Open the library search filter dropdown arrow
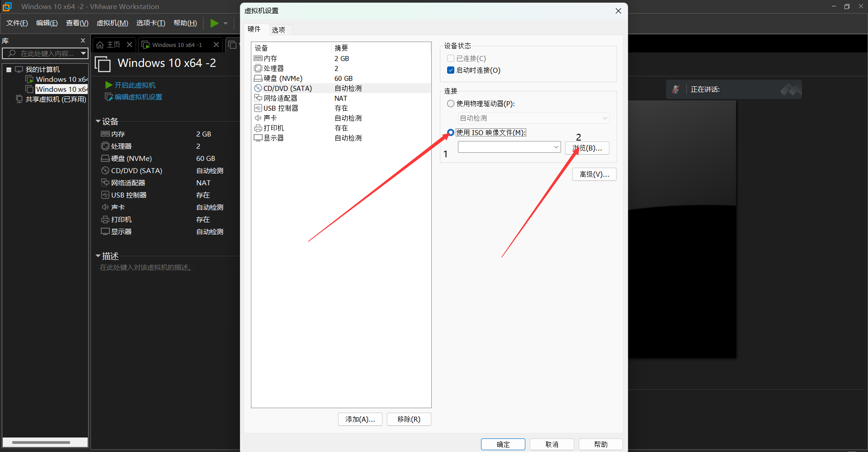868x452 pixels. (83, 53)
